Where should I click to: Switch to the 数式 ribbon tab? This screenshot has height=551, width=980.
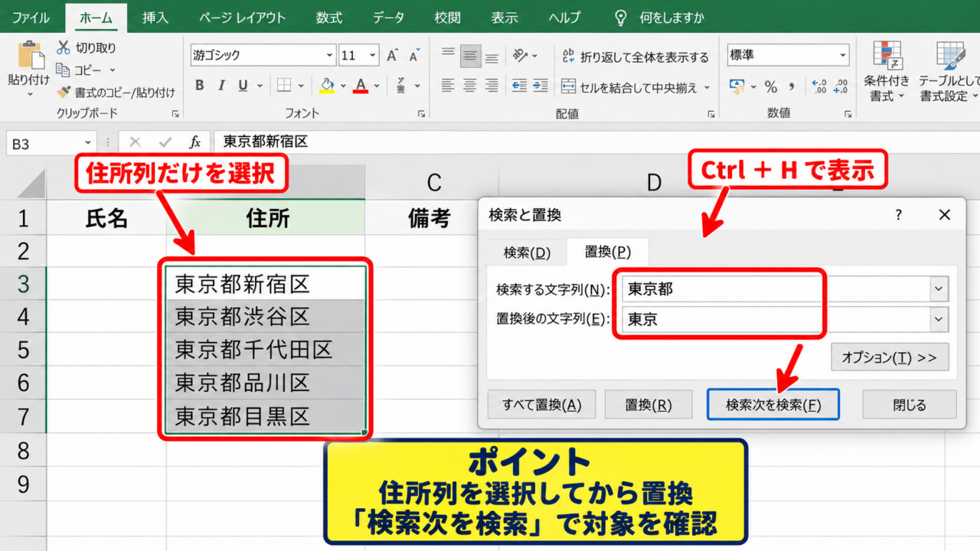click(329, 18)
